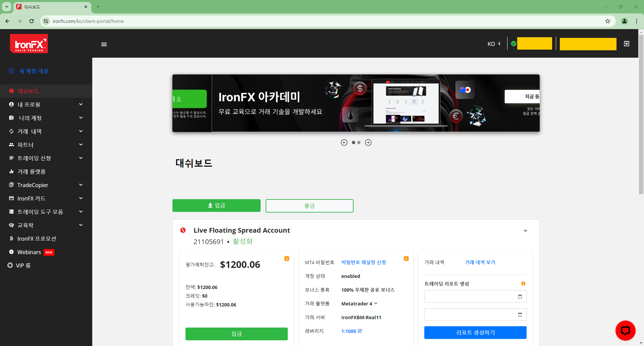Select the second carousel pagination dot
This screenshot has width=644, height=346.
[x=359, y=142]
